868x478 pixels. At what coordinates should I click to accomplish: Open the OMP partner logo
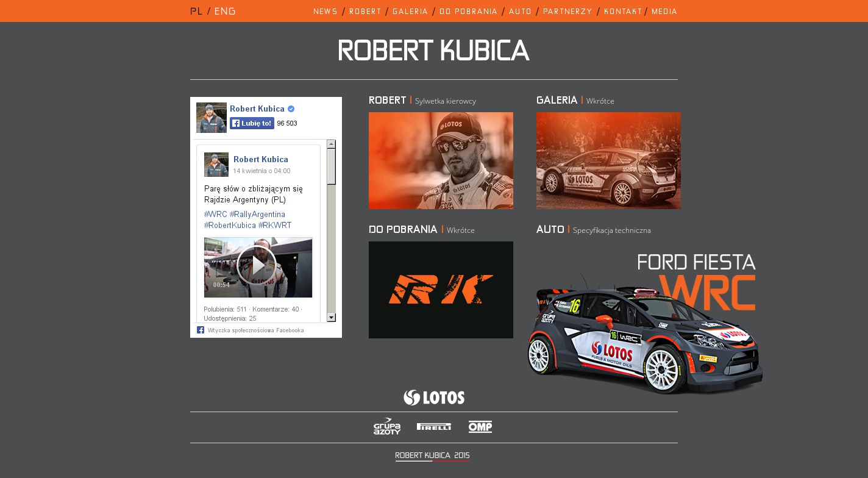480,427
